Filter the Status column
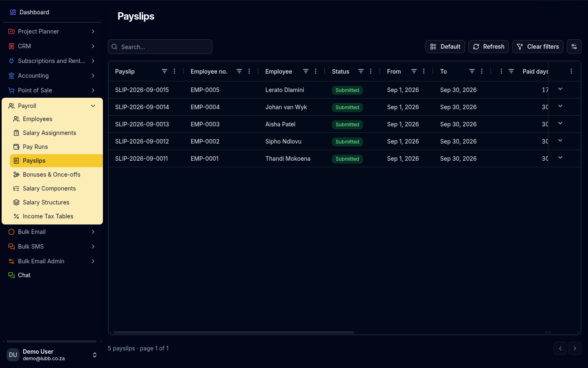This screenshot has width=588, height=368. tap(361, 71)
